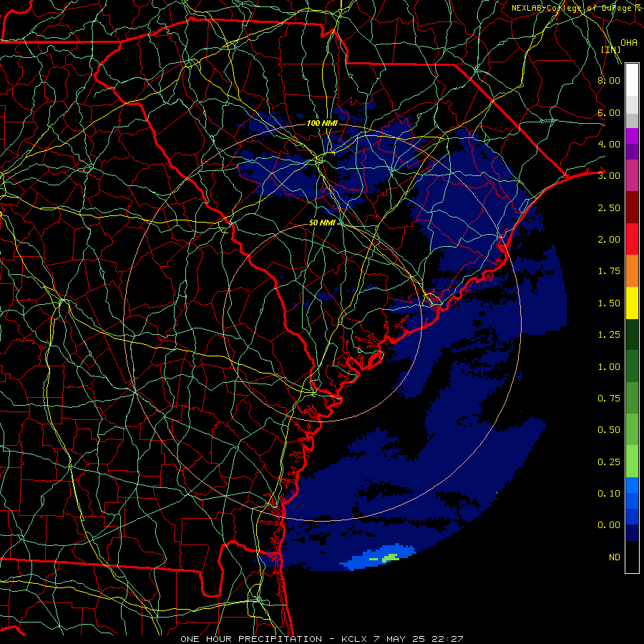Click the 50 NMI range ring label
Screen dimensions: 644x644
[x=322, y=223]
